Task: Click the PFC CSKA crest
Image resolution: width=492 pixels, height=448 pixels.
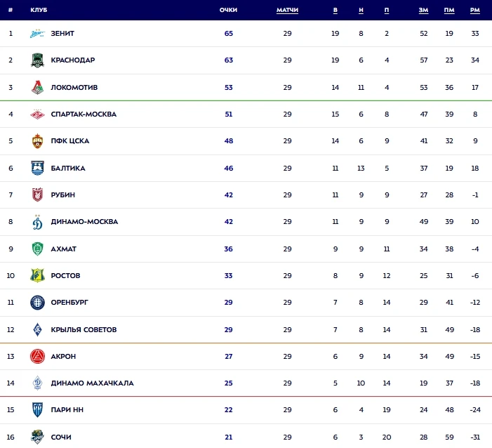Action: (37, 141)
